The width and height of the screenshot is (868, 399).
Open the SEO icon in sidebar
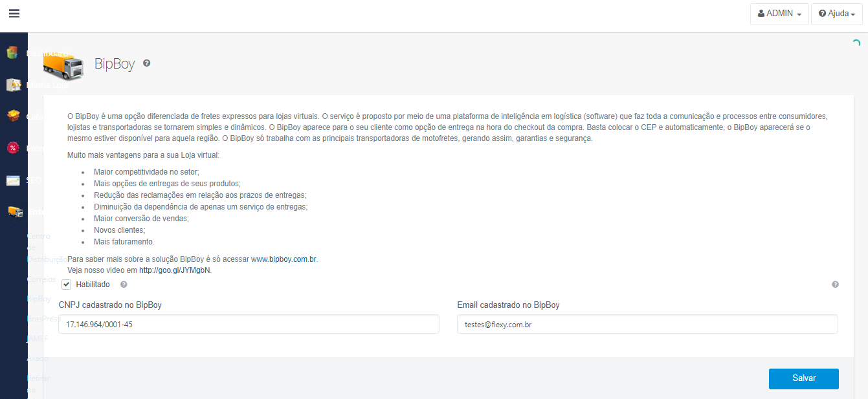[x=13, y=180]
